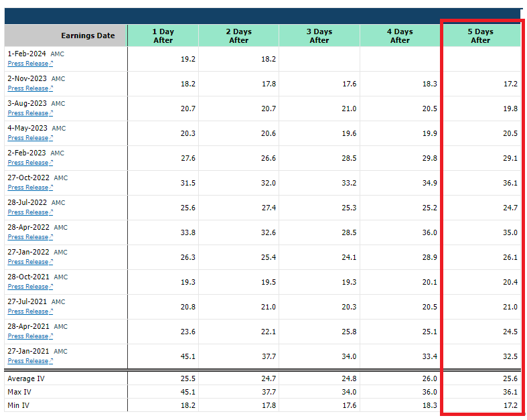527x420 pixels.
Task: Click 17.6 in the Min IV row
Action: click(x=349, y=405)
